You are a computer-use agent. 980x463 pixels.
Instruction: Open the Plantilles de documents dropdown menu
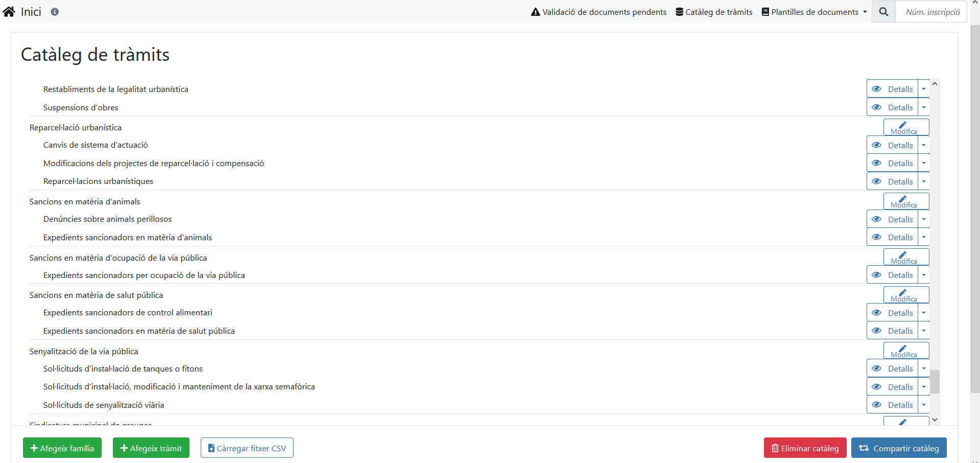pos(814,12)
